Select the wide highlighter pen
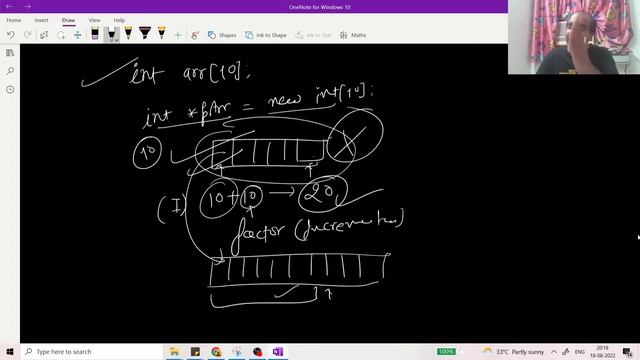Viewport: 640px width, 360px height. click(145, 33)
